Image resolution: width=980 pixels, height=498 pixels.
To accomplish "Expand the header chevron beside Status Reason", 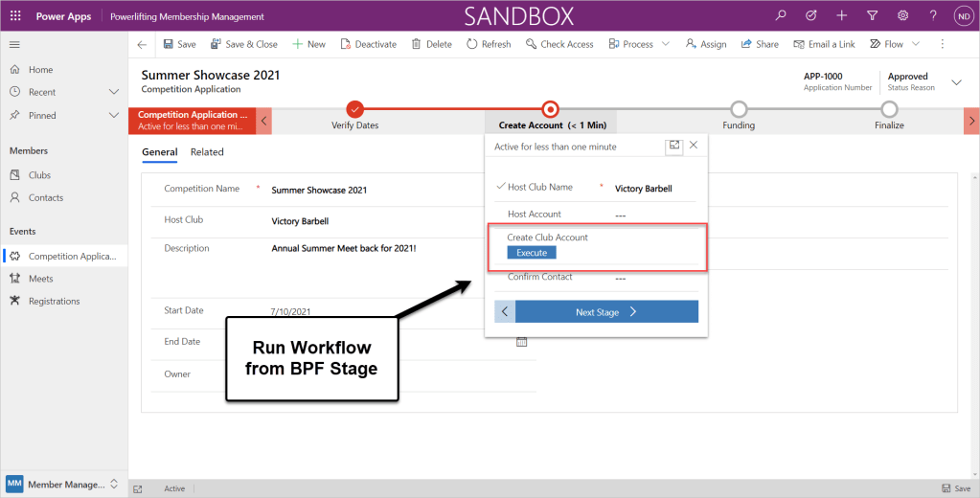I will [956, 82].
